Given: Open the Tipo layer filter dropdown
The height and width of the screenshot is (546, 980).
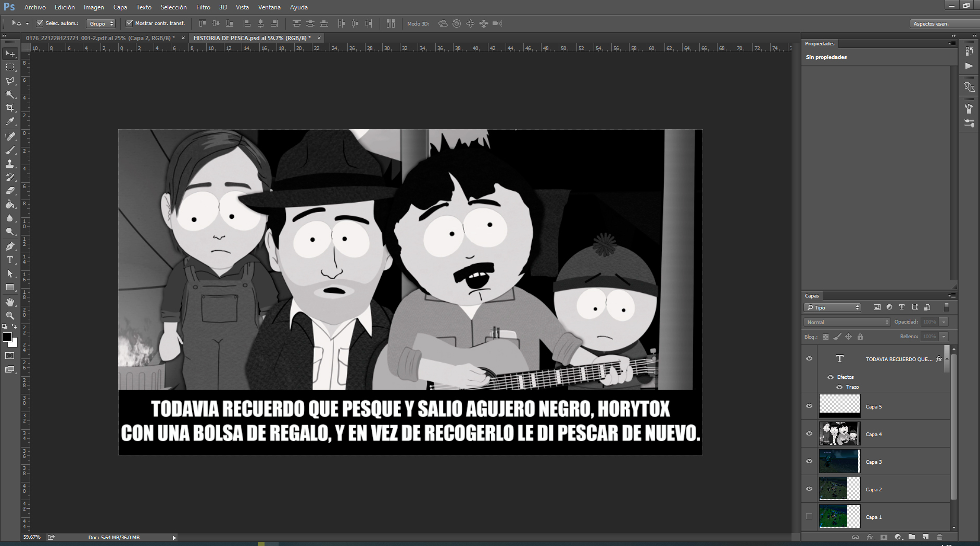Looking at the screenshot, I should point(833,307).
